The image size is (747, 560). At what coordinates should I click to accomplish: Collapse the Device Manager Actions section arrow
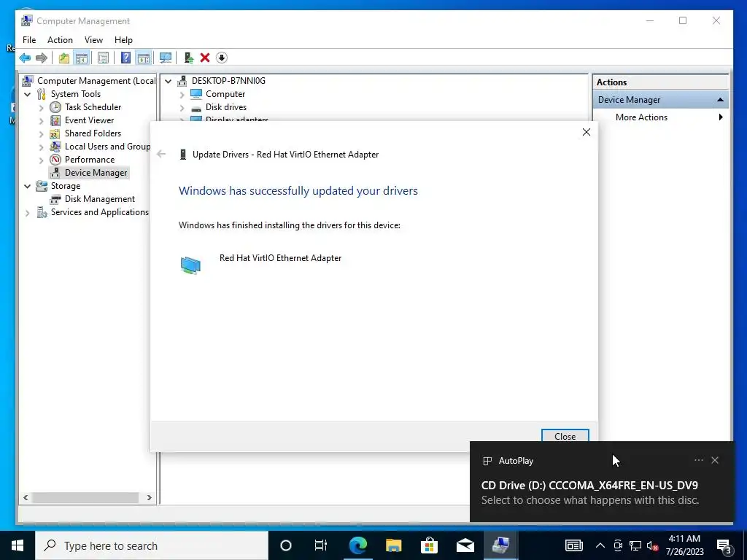[720, 100]
